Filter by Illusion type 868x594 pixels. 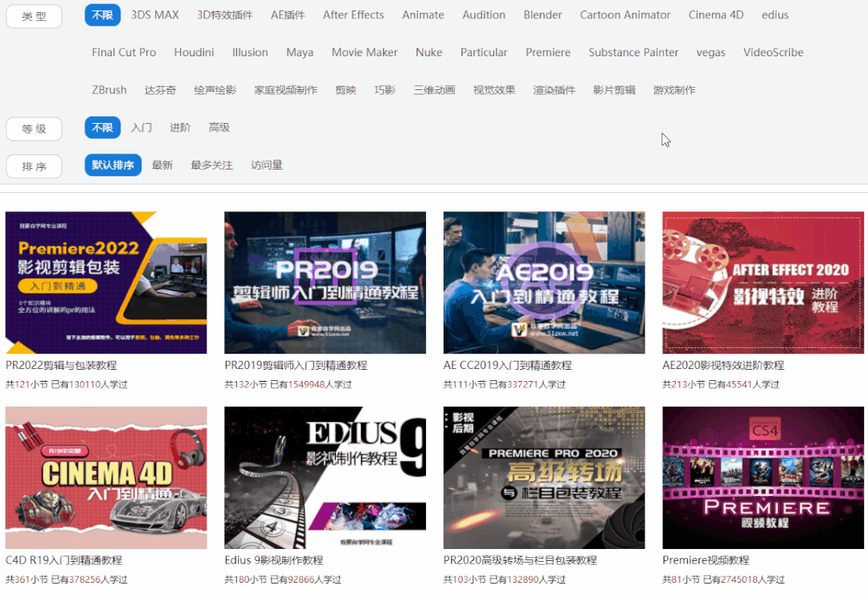click(x=250, y=52)
